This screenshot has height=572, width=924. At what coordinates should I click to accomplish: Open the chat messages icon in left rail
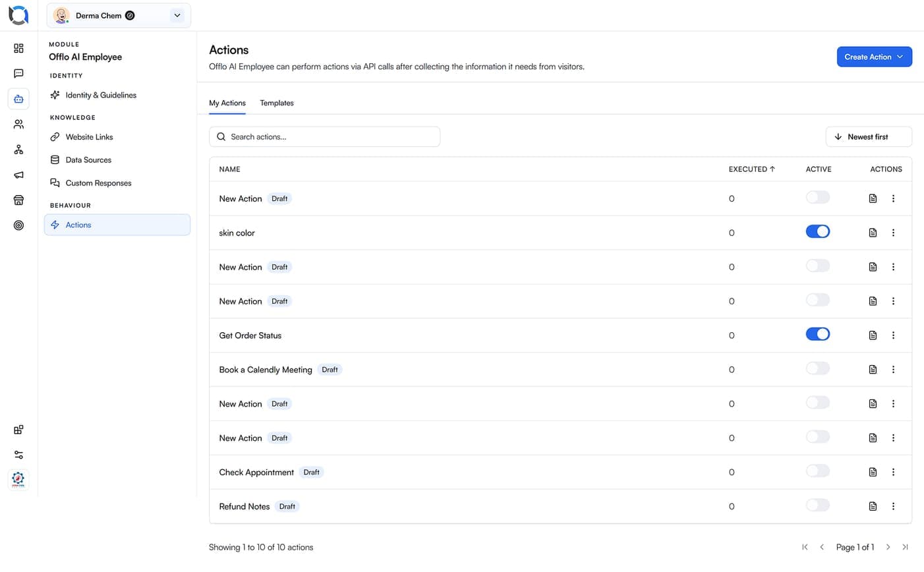18,73
